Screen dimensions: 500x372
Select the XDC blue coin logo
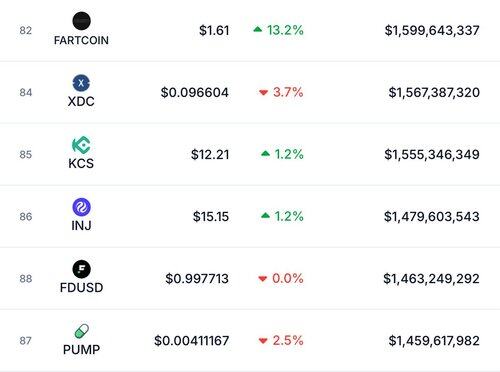pyautogui.click(x=81, y=83)
